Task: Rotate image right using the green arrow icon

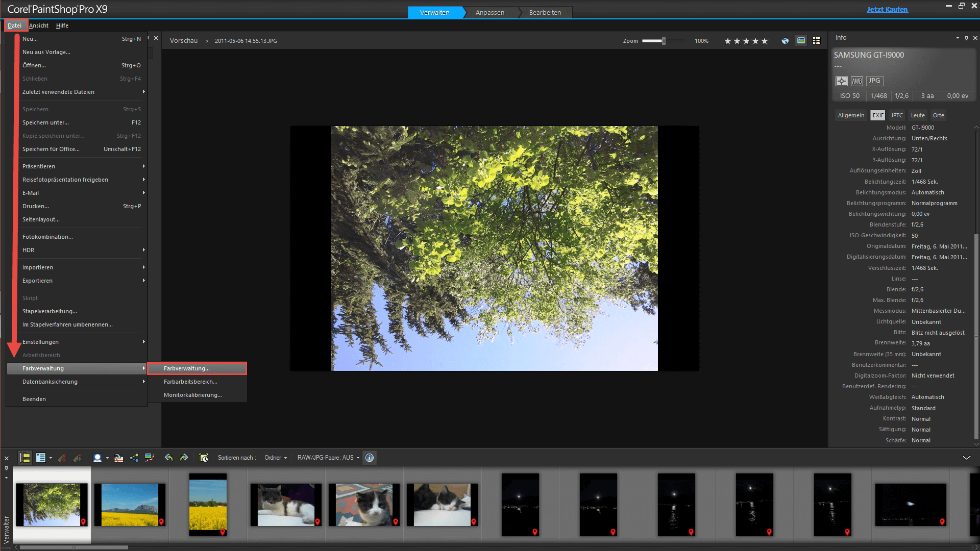Action: tap(184, 458)
